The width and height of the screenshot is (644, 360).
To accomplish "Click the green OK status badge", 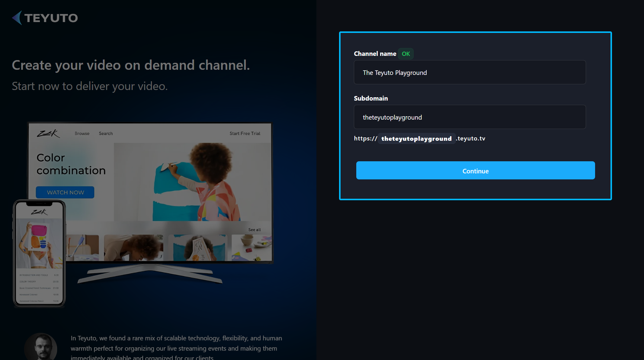I will [405, 54].
